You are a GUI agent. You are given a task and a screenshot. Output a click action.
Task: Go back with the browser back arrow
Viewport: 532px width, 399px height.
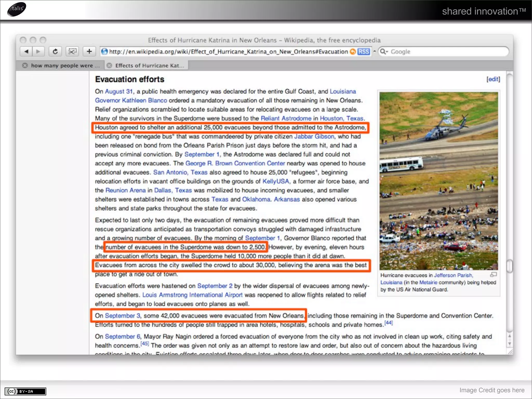pos(26,51)
